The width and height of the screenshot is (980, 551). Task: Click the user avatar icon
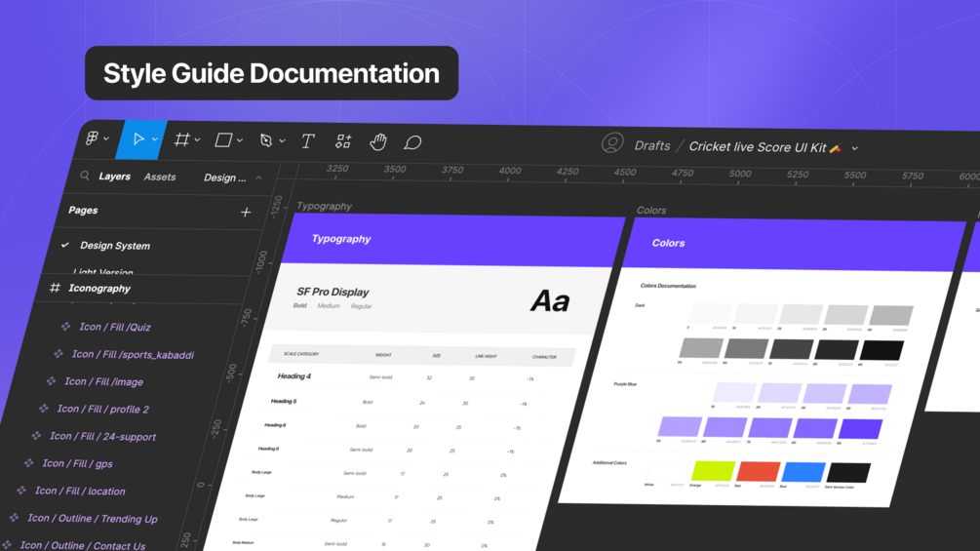pyautogui.click(x=612, y=143)
